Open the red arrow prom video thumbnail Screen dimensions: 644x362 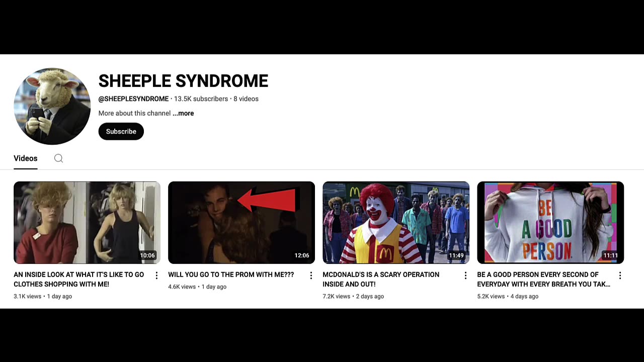click(x=242, y=223)
